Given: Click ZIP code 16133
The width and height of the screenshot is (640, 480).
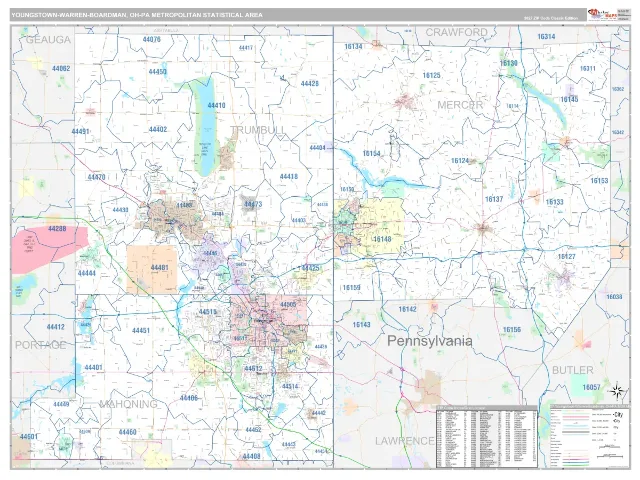Looking at the screenshot, I should (x=554, y=202).
